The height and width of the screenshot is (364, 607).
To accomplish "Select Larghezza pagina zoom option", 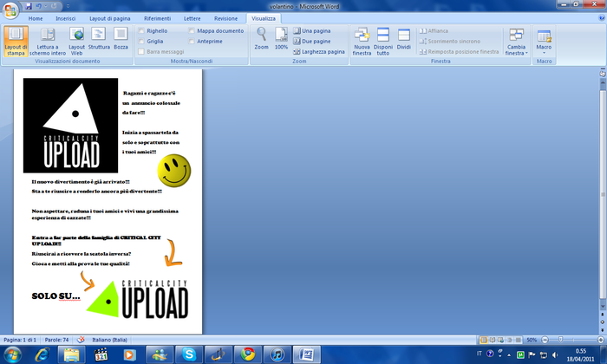I will click(x=319, y=51).
